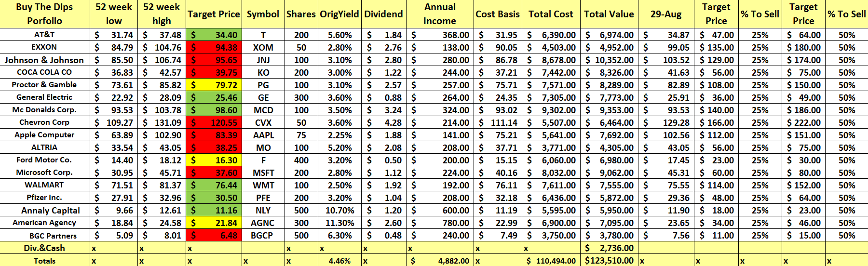Select the 'Cost Basis' header cell
868x266 pixels.
click(x=498, y=14)
